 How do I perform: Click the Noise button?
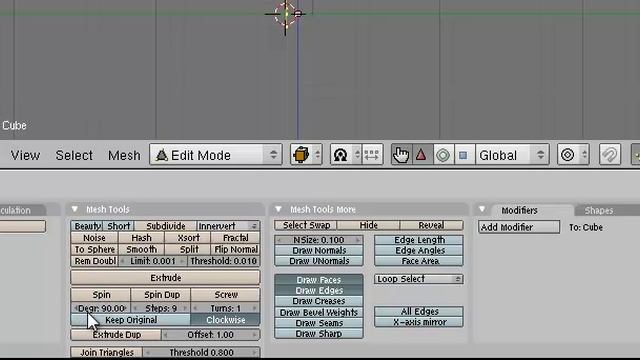click(94, 238)
